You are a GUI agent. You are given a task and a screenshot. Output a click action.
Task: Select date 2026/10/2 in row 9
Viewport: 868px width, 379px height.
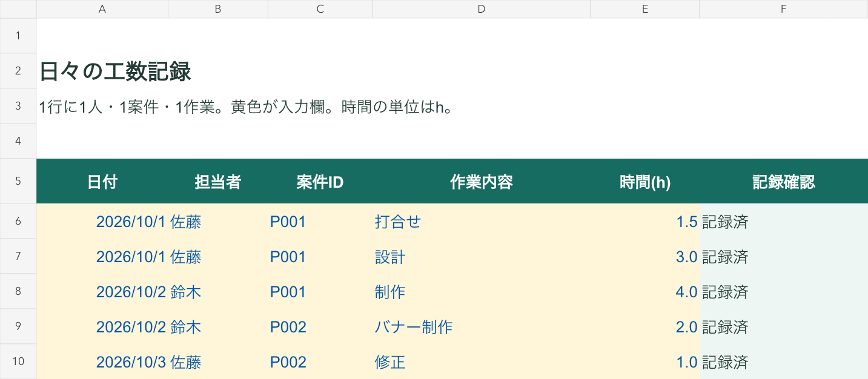click(102, 326)
